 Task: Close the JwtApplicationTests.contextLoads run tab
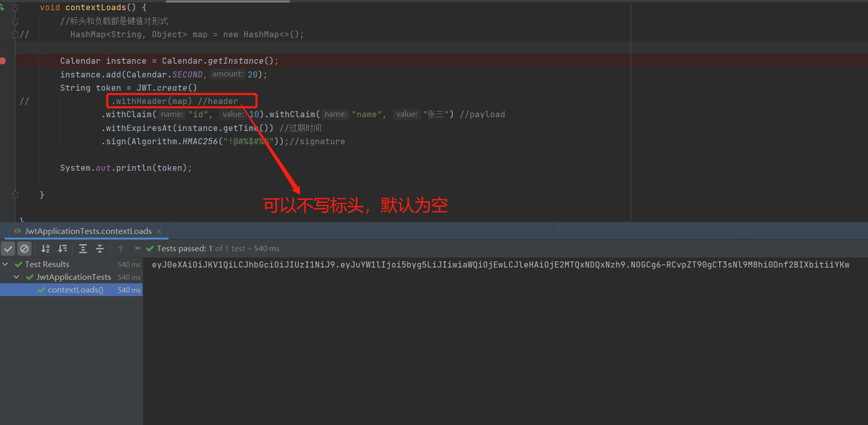click(159, 231)
